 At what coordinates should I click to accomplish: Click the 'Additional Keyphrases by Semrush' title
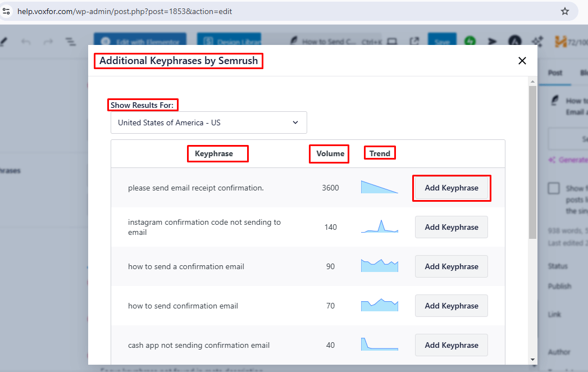point(179,61)
